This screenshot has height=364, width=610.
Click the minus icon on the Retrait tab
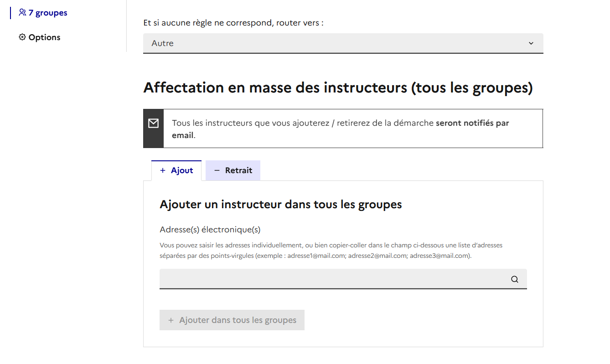217,170
